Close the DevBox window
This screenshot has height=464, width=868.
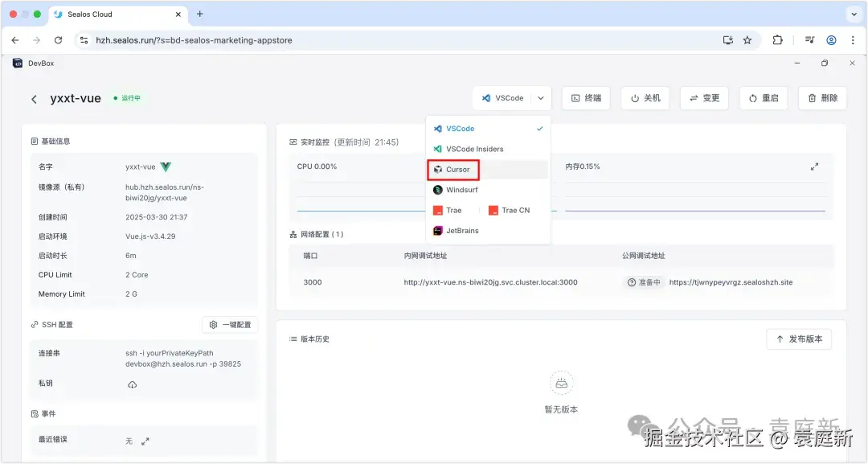coord(852,63)
